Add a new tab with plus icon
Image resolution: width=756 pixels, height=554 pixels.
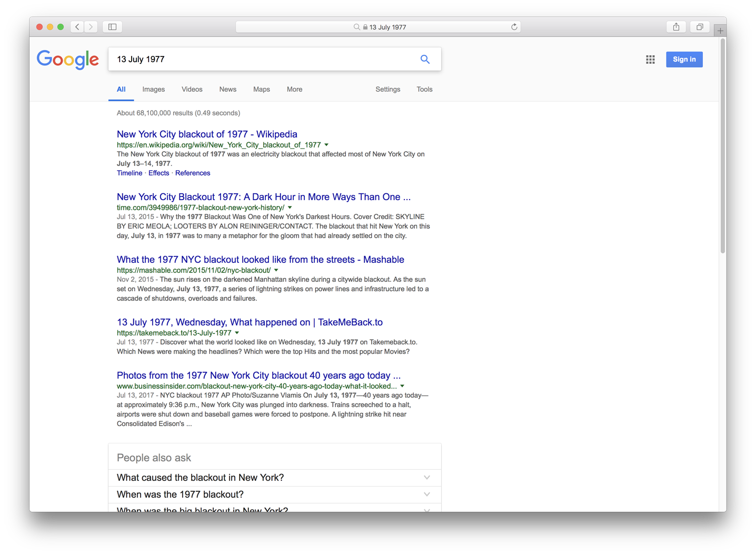720,31
